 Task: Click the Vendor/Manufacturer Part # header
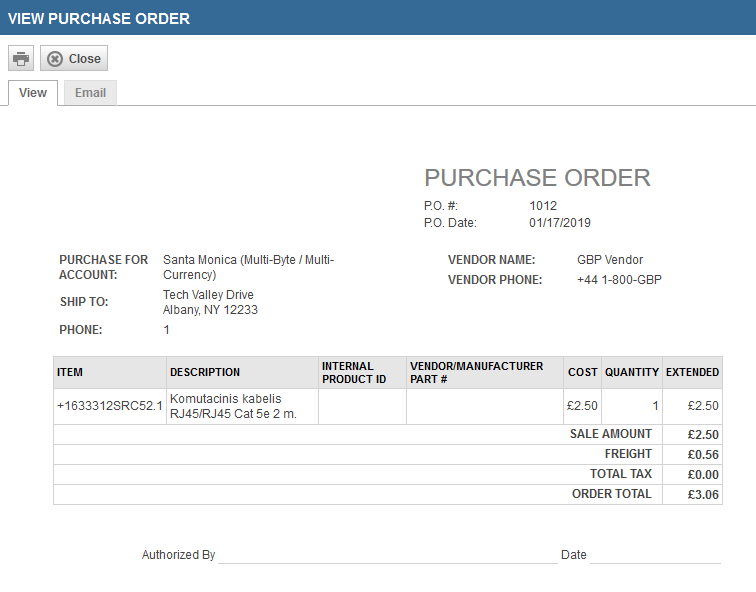[x=476, y=372]
